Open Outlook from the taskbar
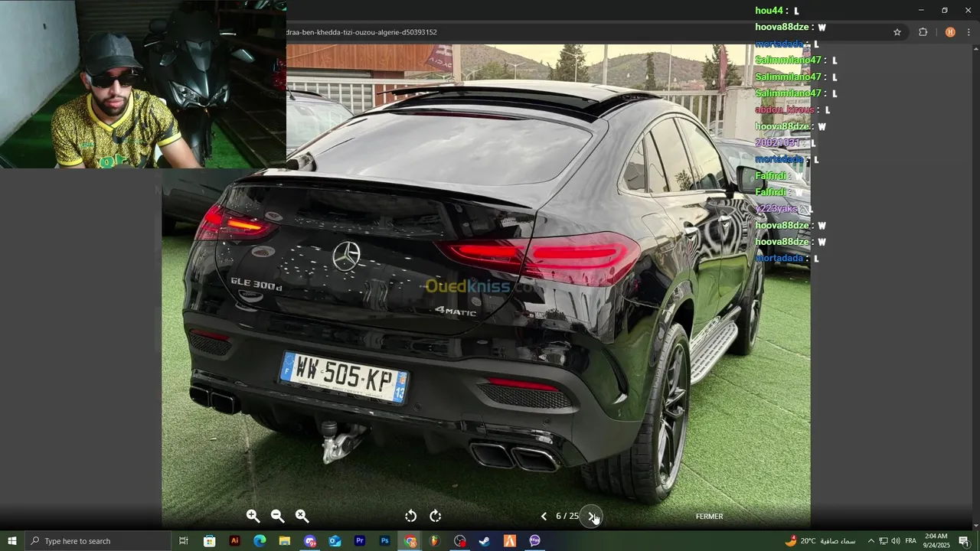The height and width of the screenshot is (551, 980). 335,541
